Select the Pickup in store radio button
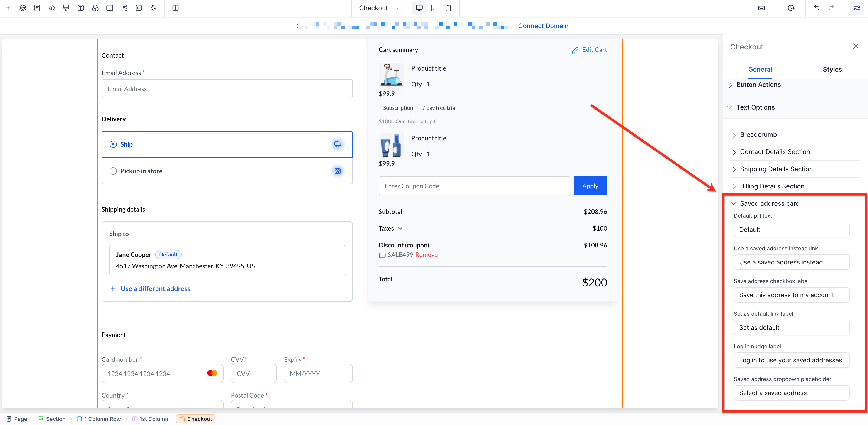This screenshot has height=425, width=868. [x=113, y=171]
